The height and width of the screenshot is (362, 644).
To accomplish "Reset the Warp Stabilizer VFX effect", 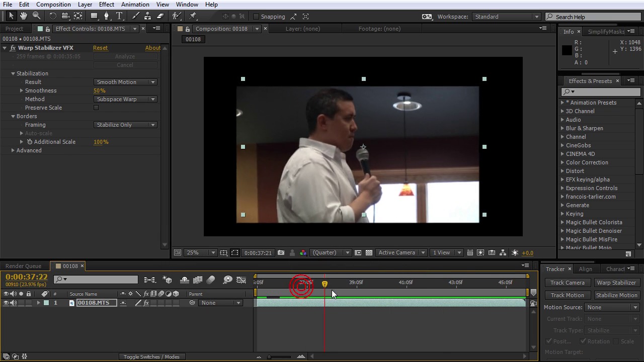I will (100, 48).
